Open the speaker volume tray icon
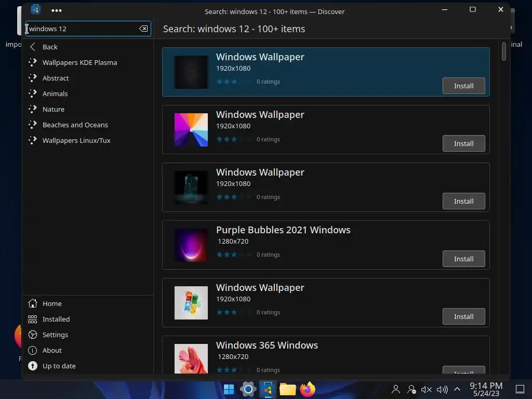Screen dimensions: 532x399 click(x=442, y=390)
